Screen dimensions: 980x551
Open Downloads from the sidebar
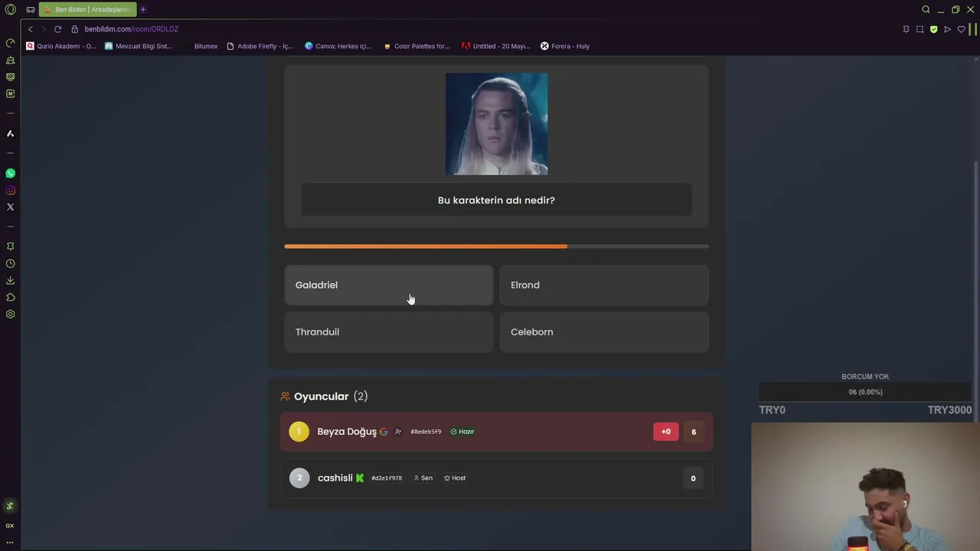tap(10, 281)
